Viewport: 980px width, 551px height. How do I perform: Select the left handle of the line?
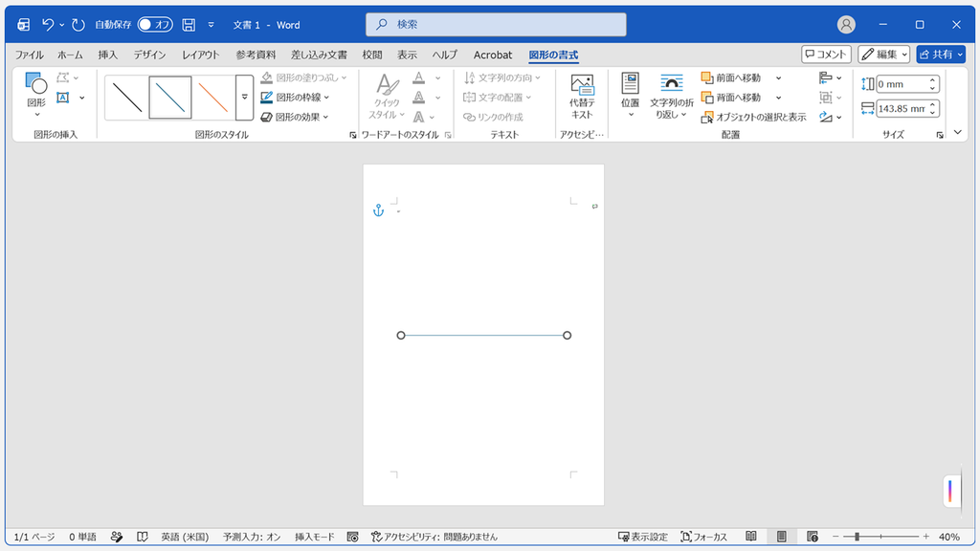401,336
